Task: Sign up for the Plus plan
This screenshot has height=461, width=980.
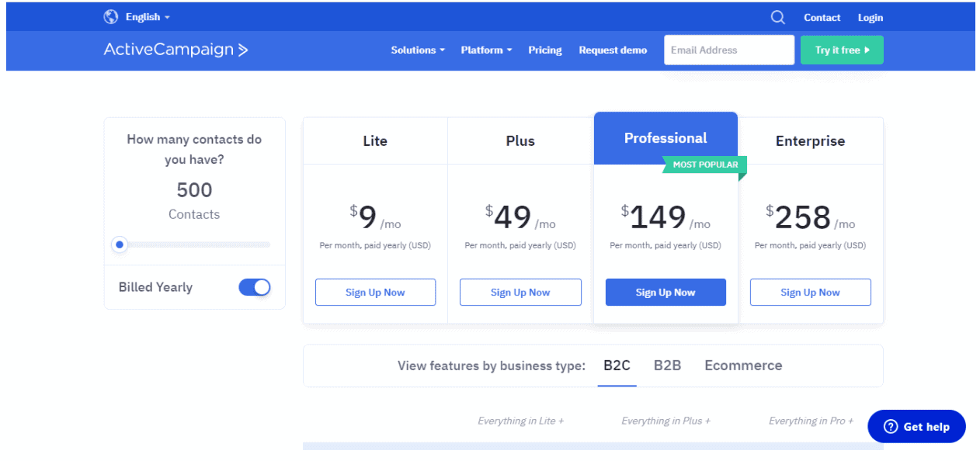Action: tap(520, 293)
